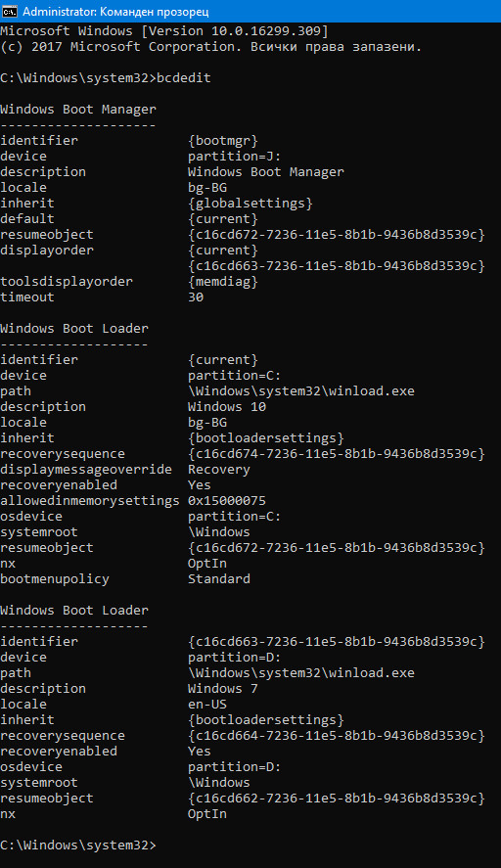
Task: Click the '{current}' identifier under first Boot Loader
Action: (x=223, y=360)
